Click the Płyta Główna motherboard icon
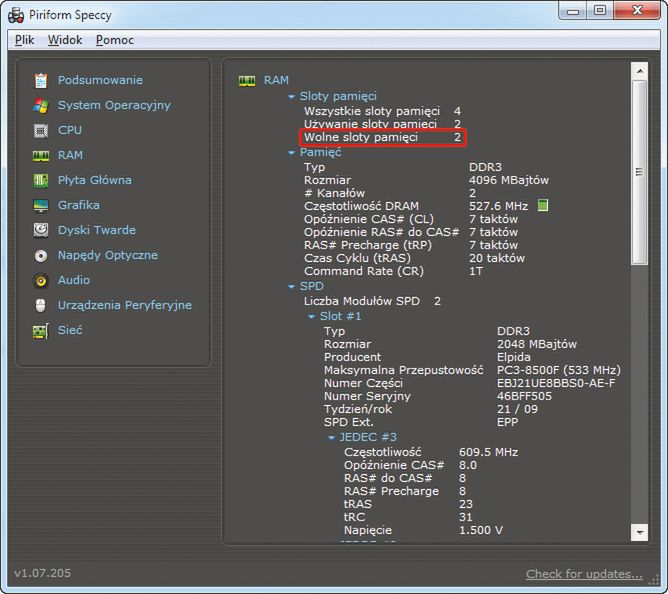The image size is (668, 594). pyautogui.click(x=41, y=180)
